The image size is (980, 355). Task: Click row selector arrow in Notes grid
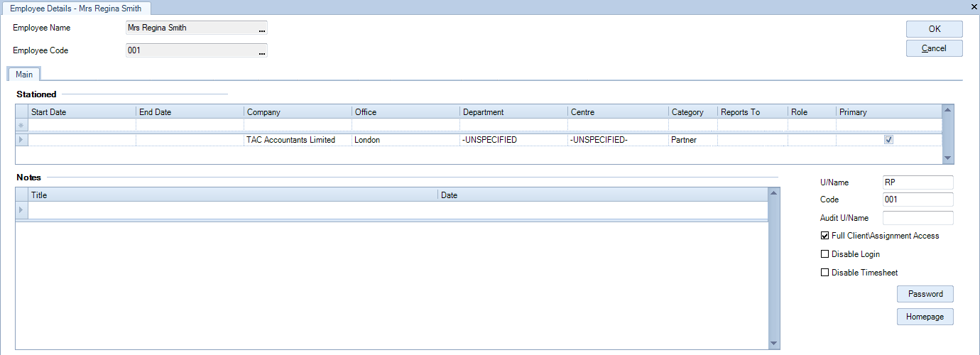point(21,210)
